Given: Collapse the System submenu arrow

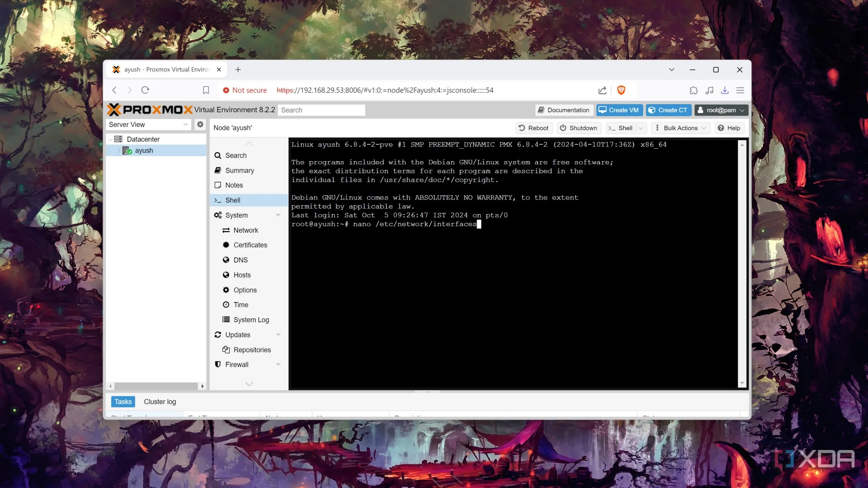Looking at the screenshot, I should pos(278,215).
